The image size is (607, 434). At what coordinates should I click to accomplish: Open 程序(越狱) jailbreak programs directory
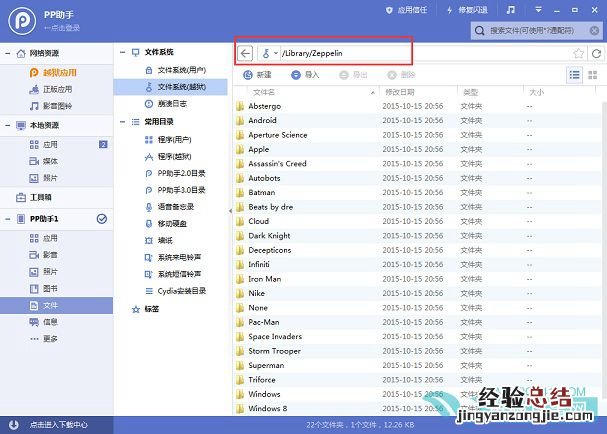tap(170, 157)
